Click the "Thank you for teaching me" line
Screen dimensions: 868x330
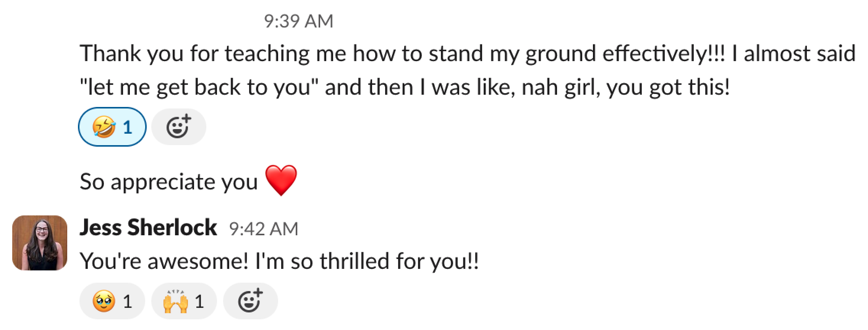[x=468, y=53]
